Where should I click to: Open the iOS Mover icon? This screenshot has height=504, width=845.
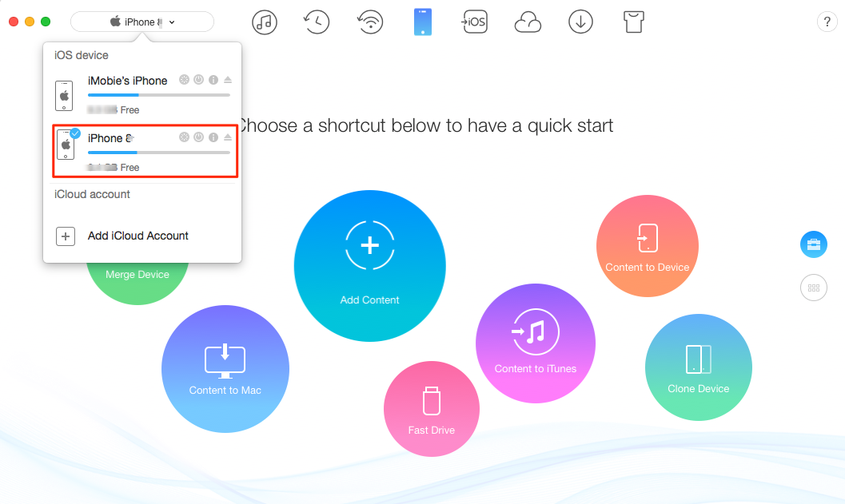pos(475,22)
